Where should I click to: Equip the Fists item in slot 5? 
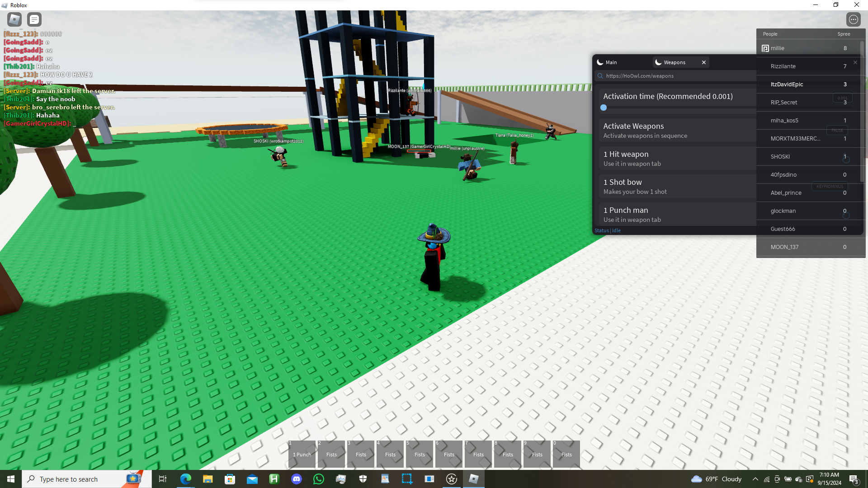coord(420,454)
